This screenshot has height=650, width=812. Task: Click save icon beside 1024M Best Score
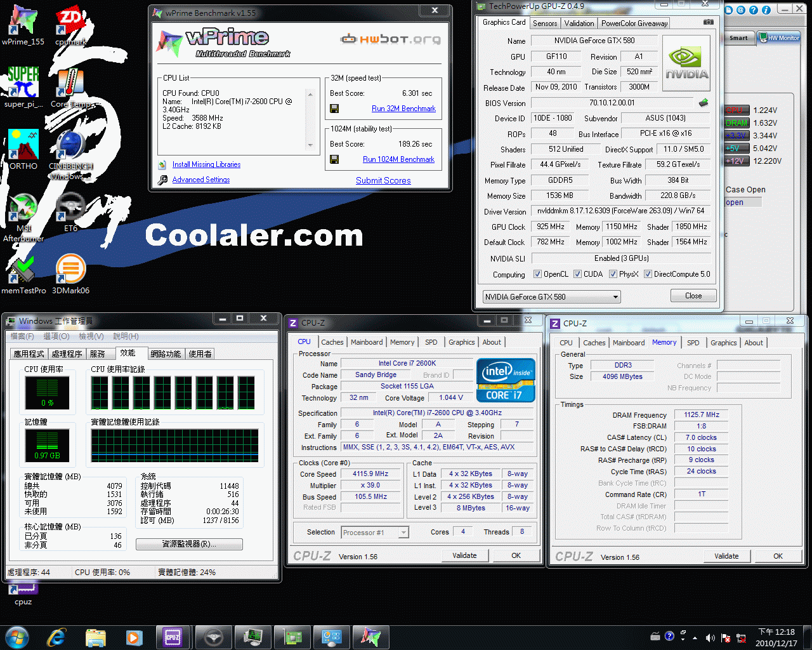coord(334,159)
